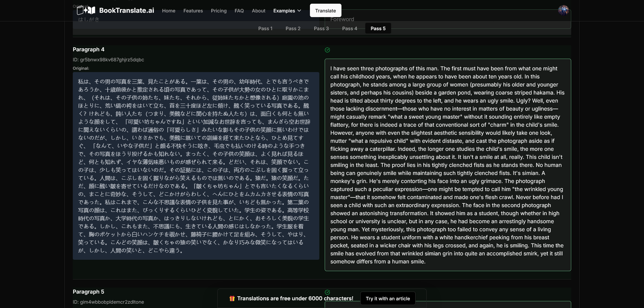Switch to the Pass 4 tab
Screen dimensions: 644x308
tap(350, 28)
